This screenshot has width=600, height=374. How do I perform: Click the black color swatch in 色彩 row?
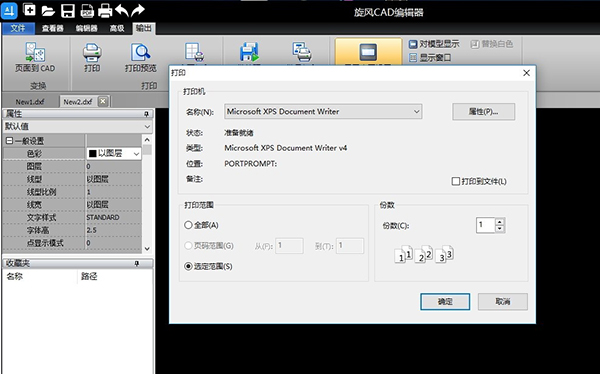[x=92, y=154]
